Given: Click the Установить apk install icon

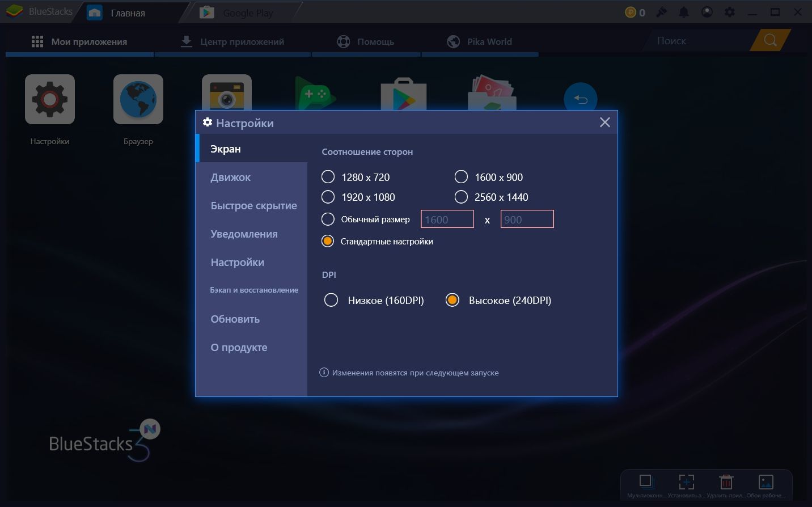Looking at the screenshot, I should coord(686,482).
